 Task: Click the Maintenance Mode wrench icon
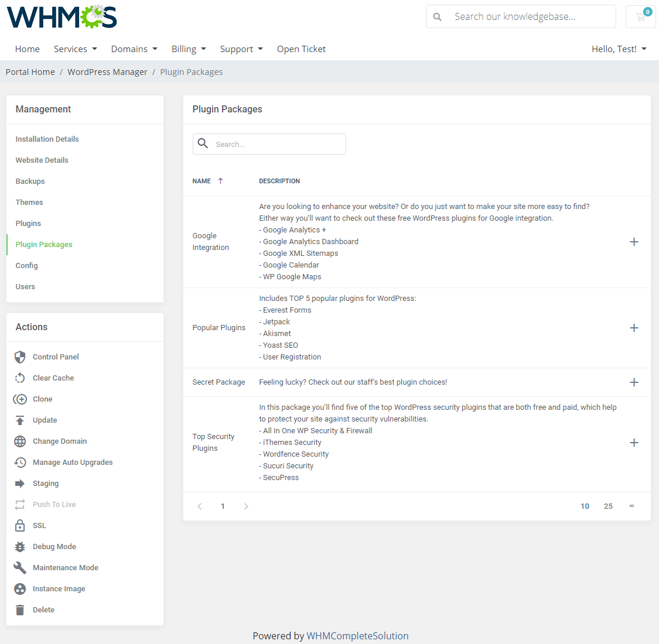click(21, 567)
